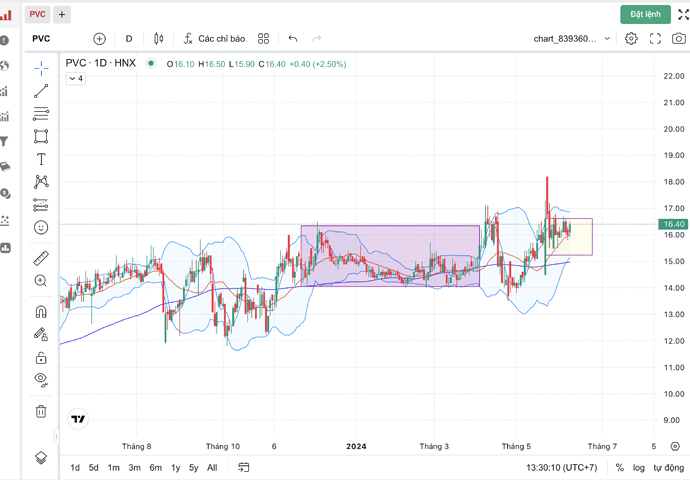Toggle tự động auto scale
Screen dimensions: 690x480
(668, 468)
